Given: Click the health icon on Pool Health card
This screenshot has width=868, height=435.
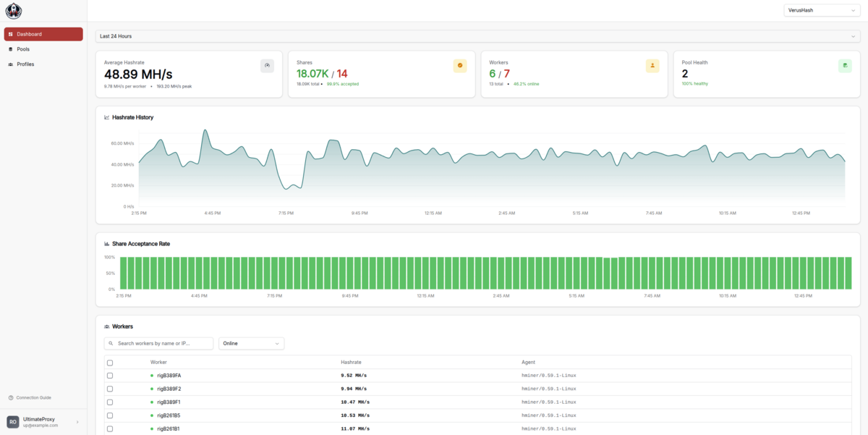Looking at the screenshot, I should (x=845, y=65).
